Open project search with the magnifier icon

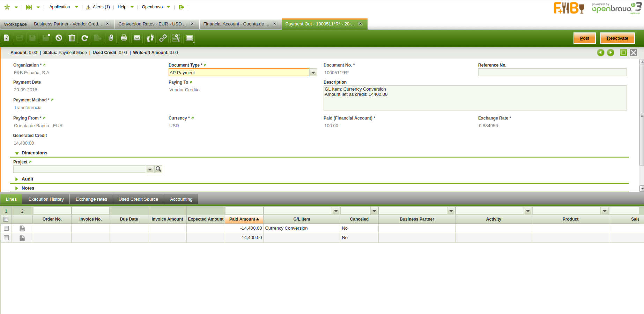pyautogui.click(x=158, y=169)
